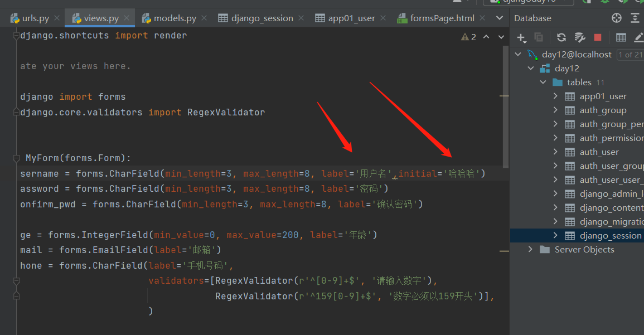Open the formsPage.html tab
This screenshot has height=335, width=644.
436,18
